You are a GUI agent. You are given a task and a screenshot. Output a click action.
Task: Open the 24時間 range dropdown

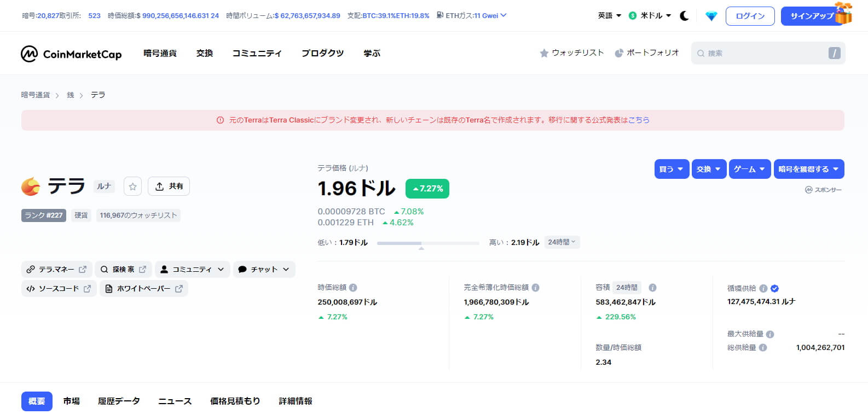562,242
